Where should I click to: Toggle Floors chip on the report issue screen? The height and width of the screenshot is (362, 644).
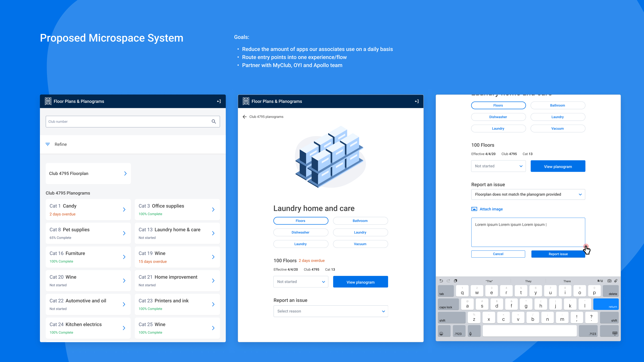[498, 105]
